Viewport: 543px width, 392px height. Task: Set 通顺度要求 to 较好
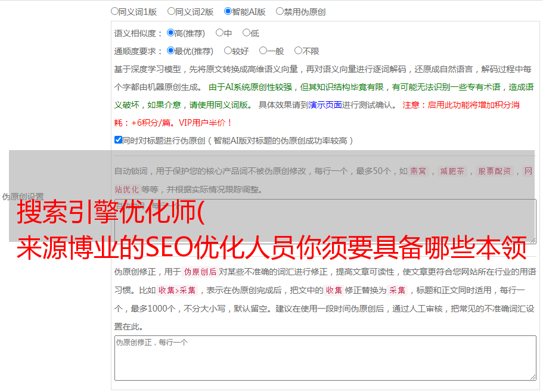228,51
